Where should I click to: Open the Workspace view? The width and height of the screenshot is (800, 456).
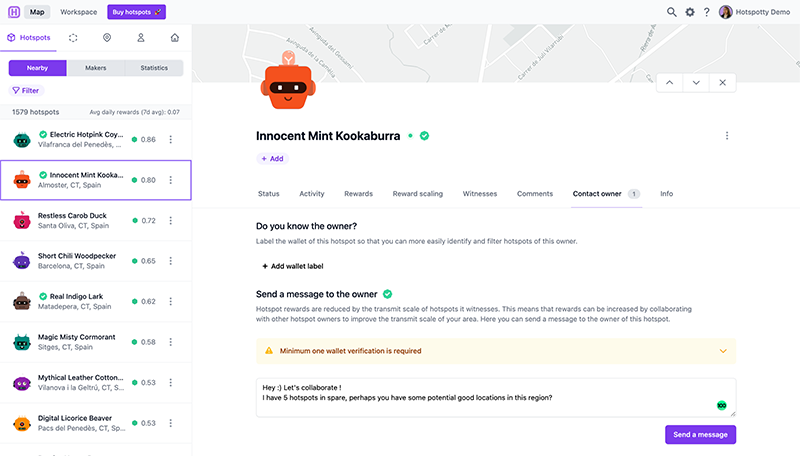79,12
